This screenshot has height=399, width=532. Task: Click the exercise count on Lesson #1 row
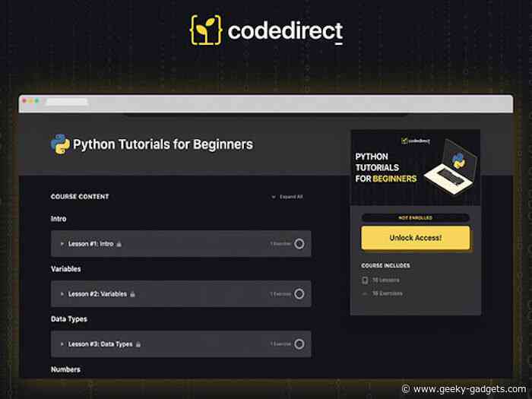pos(280,244)
